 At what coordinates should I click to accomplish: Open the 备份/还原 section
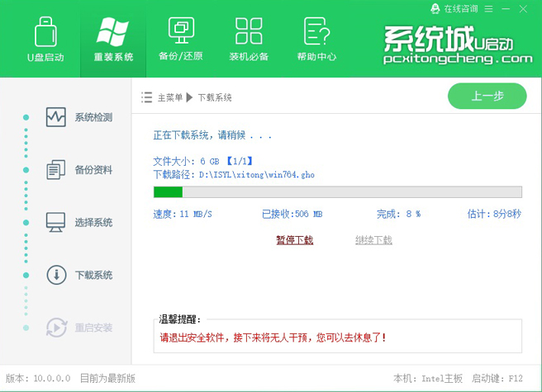pos(180,39)
